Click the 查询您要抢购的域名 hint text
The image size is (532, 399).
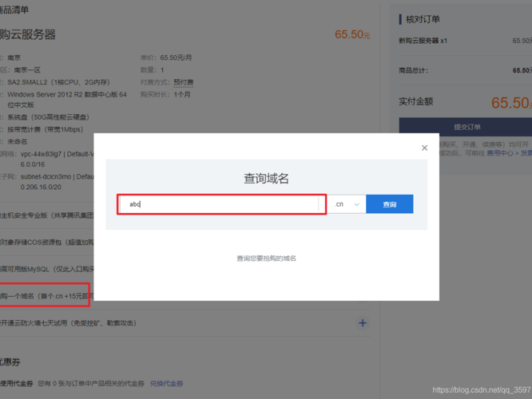tap(266, 259)
